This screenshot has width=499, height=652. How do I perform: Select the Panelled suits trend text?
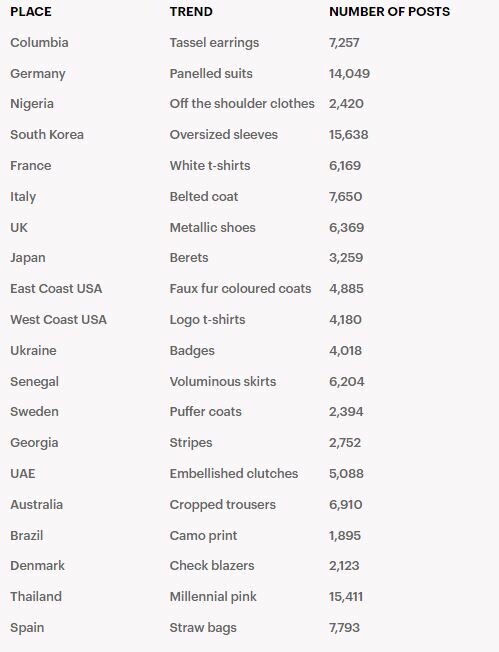pos(211,74)
